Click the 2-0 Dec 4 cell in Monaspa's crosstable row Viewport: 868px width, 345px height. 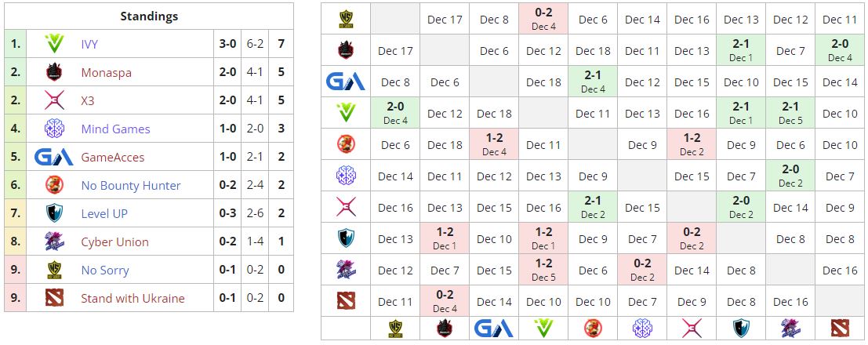[840, 50]
